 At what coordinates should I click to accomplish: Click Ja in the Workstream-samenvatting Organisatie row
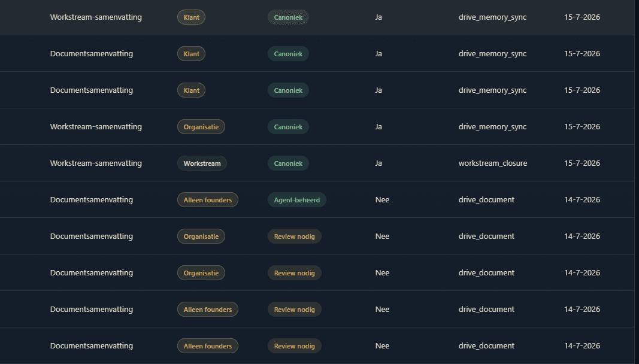coord(378,127)
